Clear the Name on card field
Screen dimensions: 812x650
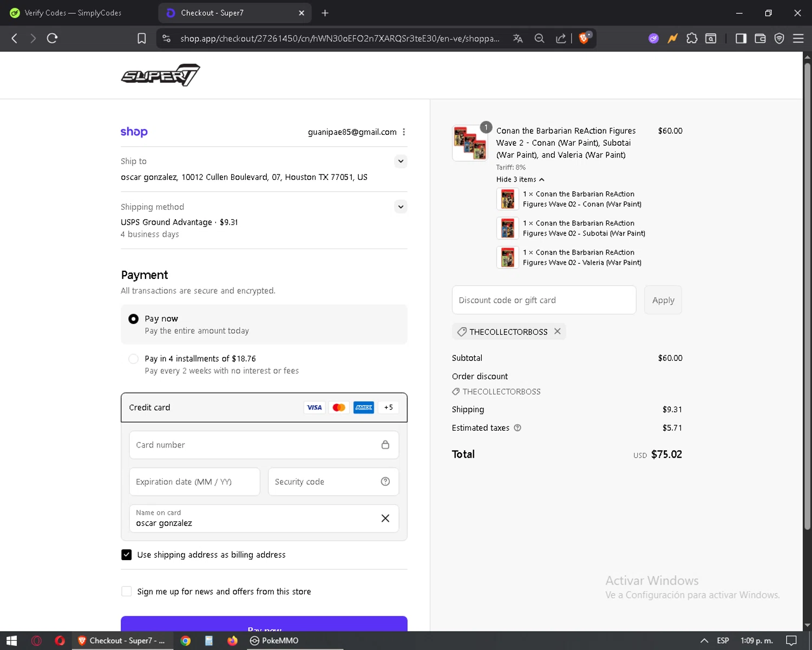pos(385,518)
